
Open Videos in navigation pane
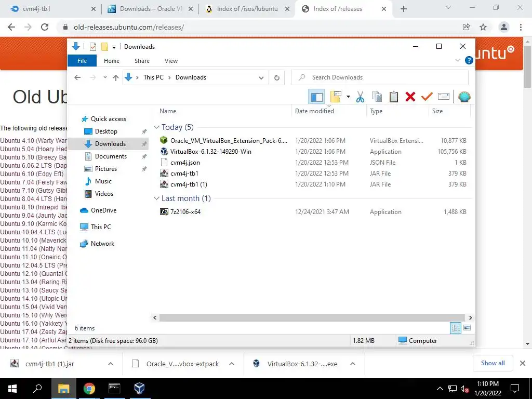(104, 194)
